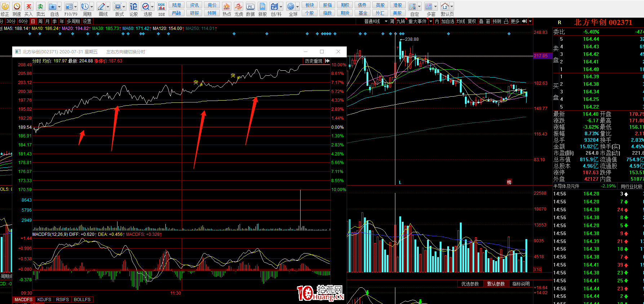The image size is (644, 304).
Task: Click the green 卖出 sell icon
Action: [x=40, y=6]
